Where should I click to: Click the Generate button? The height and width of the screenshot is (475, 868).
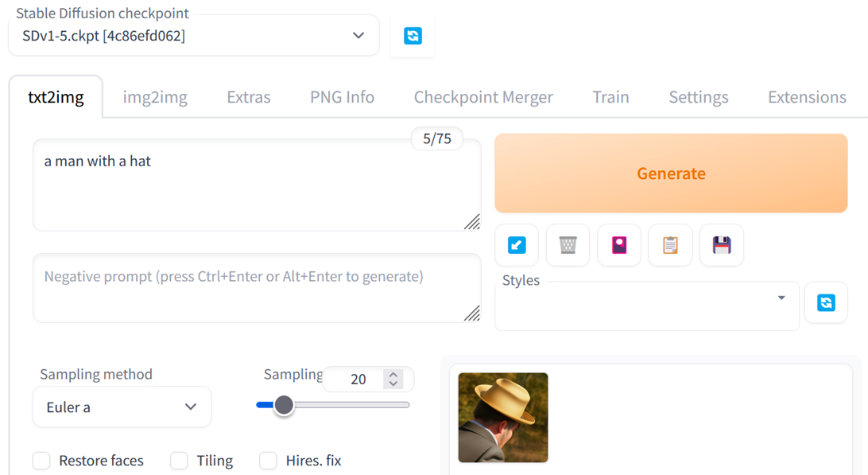click(x=671, y=173)
